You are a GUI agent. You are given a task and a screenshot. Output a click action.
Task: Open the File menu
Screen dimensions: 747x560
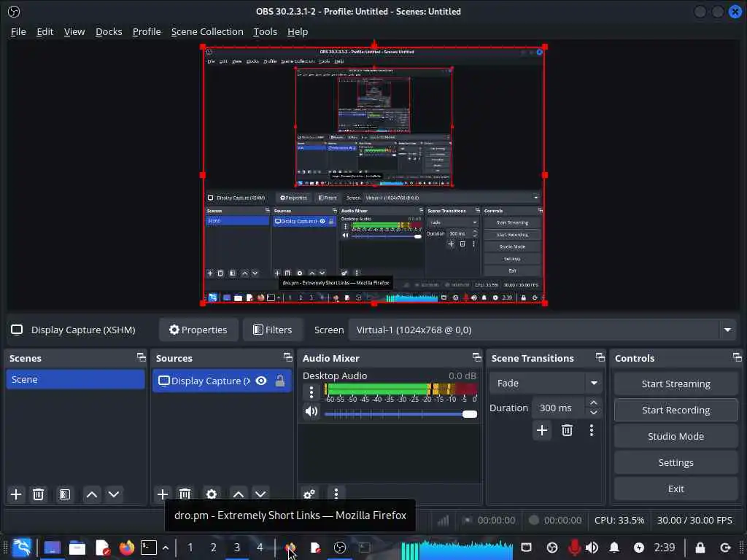click(x=18, y=31)
